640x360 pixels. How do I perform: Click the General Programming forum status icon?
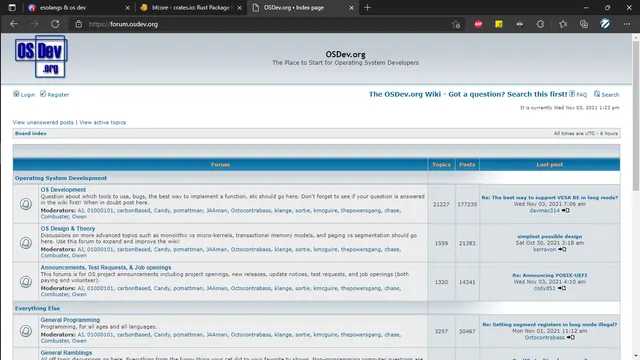point(26,331)
